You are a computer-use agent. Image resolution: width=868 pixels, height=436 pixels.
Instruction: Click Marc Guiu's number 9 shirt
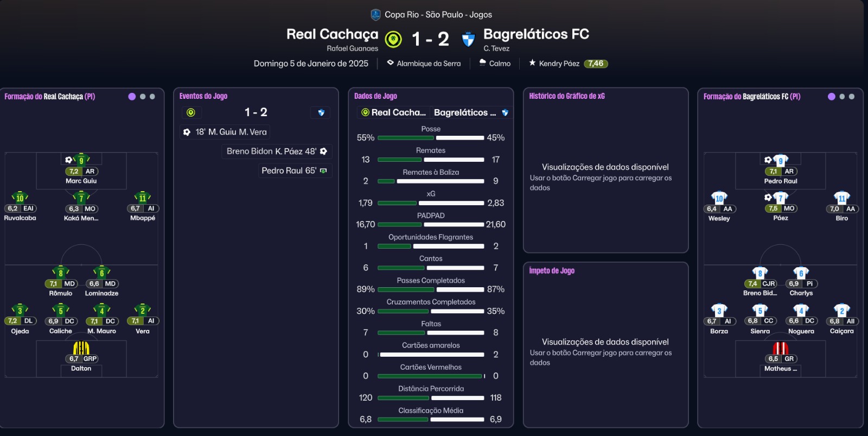[x=81, y=160]
